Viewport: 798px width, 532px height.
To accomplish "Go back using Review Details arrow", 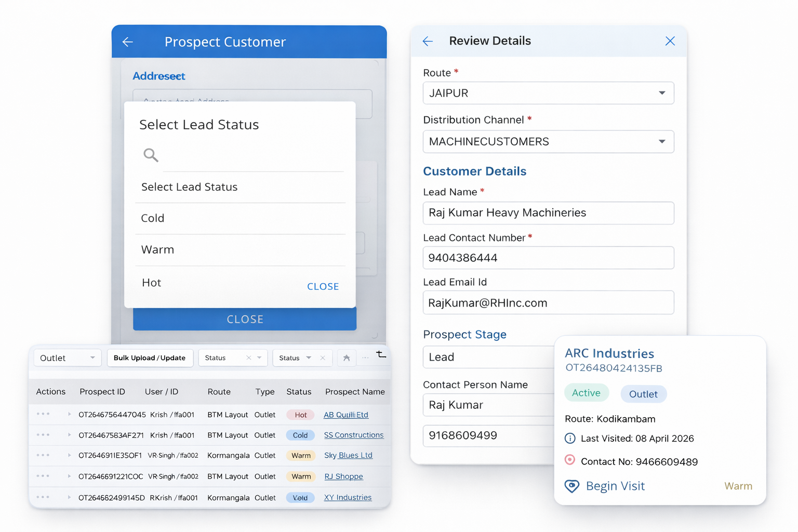I will (x=428, y=41).
